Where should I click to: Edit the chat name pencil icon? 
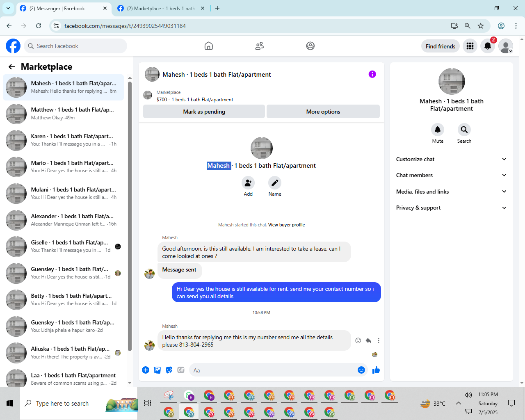point(275,183)
